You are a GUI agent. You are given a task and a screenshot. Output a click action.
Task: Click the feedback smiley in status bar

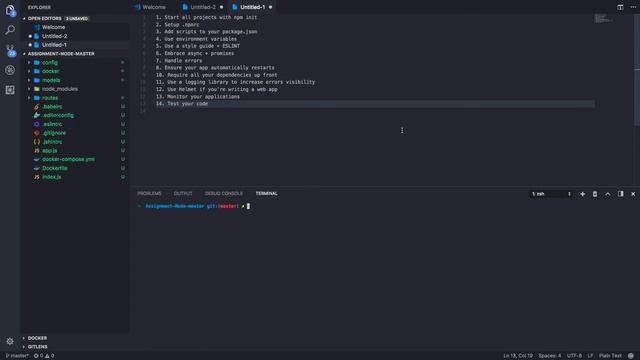point(631,356)
